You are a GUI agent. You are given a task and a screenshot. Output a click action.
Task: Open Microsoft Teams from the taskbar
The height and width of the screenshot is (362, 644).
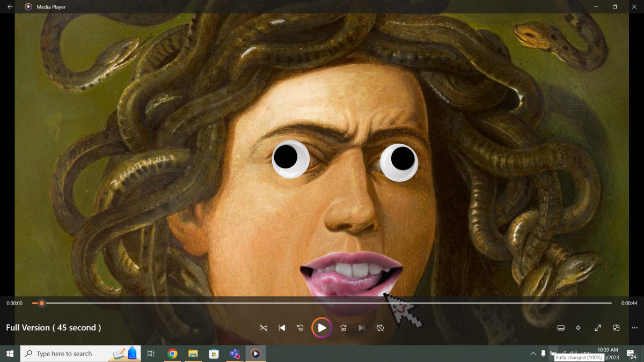click(235, 353)
